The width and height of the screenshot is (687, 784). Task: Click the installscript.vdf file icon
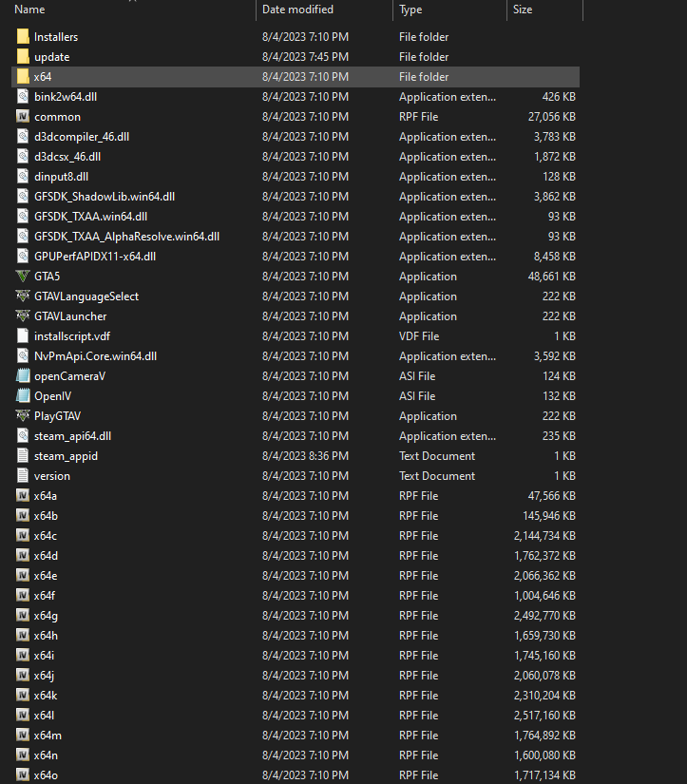[x=23, y=336]
